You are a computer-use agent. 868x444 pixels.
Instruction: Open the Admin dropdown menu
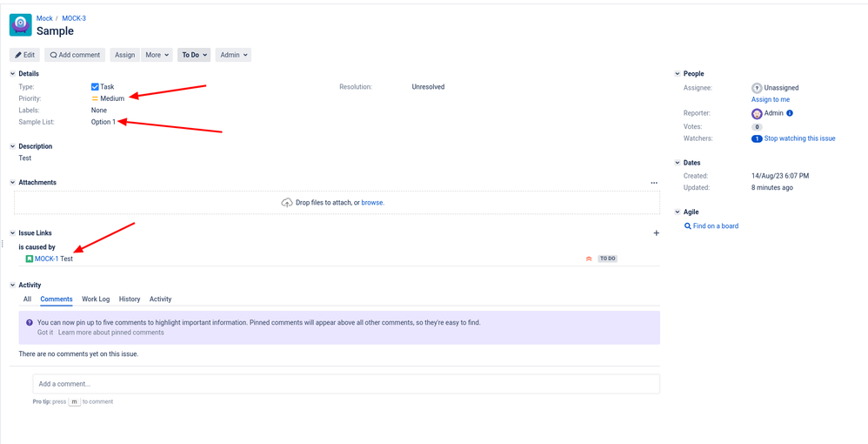point(233,55)
